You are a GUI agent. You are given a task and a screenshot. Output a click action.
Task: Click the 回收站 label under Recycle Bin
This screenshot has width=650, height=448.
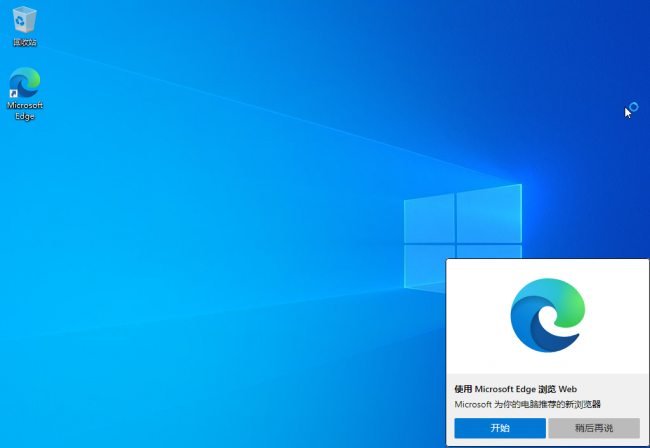(x=24, y=42)
